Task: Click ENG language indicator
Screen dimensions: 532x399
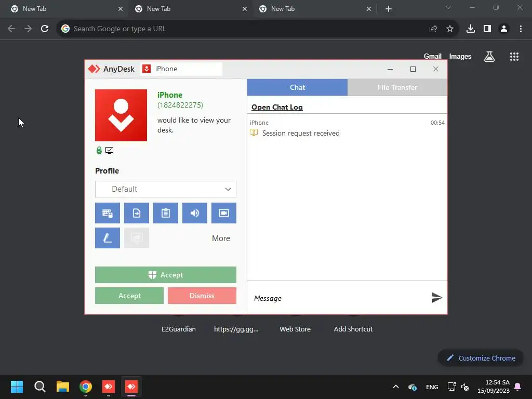Action: [432, 387]
